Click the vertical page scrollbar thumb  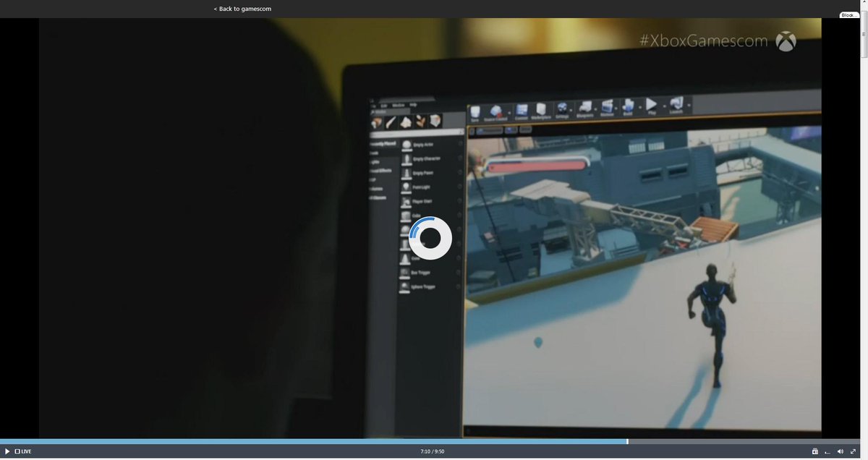pyautogui.click(x=864, y=34)
